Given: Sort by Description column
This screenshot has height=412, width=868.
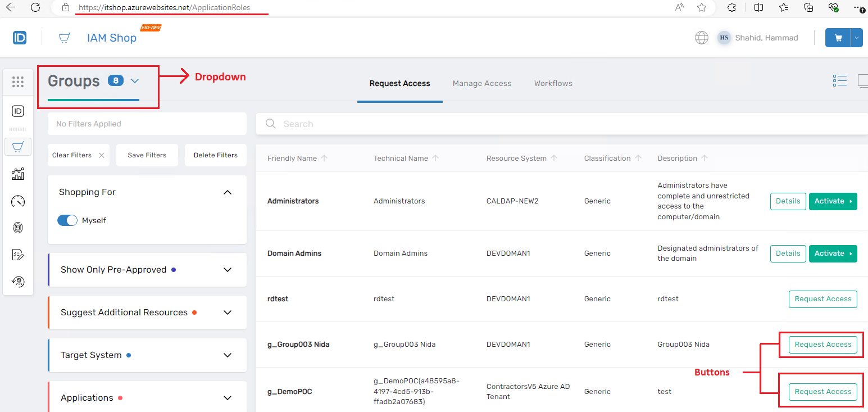Looking at the screenshot, I should point(705,159).
